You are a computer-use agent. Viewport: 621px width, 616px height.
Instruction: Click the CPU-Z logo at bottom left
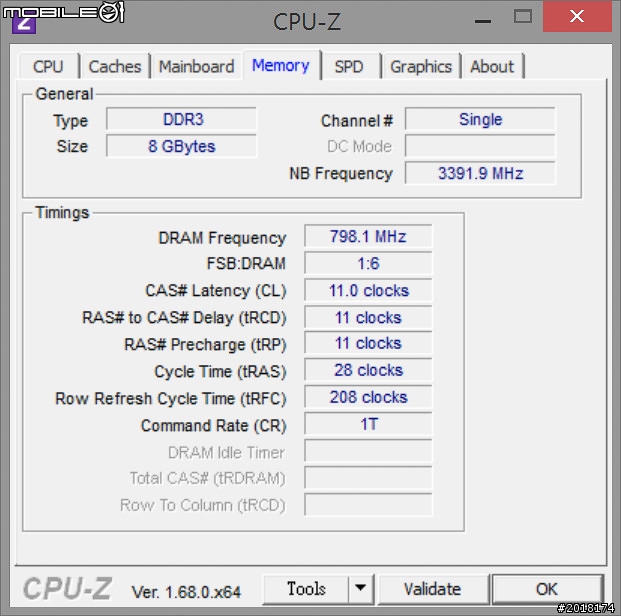pos(68,588)
